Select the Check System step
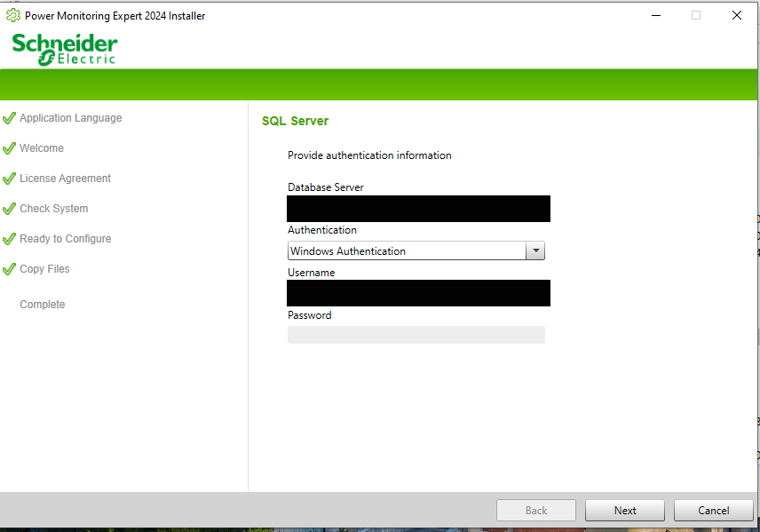The image size is (760, 532). point(54,209)
